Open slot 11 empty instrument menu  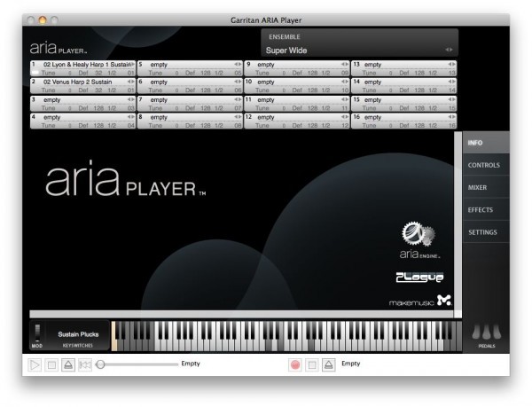click(345, 99)
